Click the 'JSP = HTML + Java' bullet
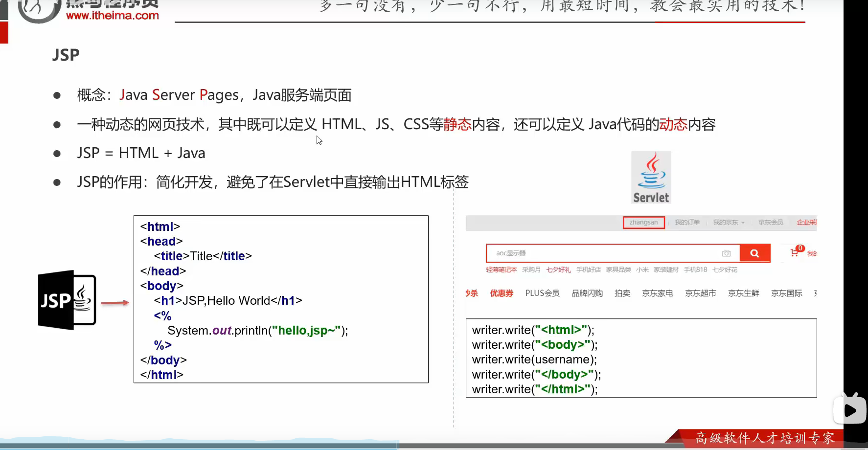The width and height of the screenshot is (868, 450). click(x=141, y=153)
